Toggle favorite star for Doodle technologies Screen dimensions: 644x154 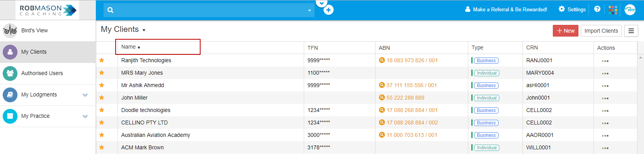point(102,110)
